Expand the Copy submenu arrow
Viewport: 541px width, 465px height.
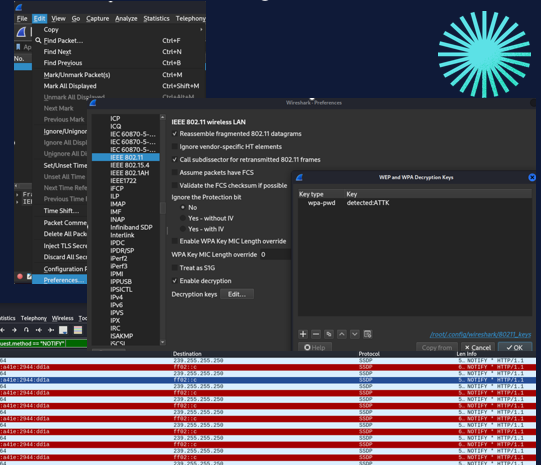tap(201, 30)
